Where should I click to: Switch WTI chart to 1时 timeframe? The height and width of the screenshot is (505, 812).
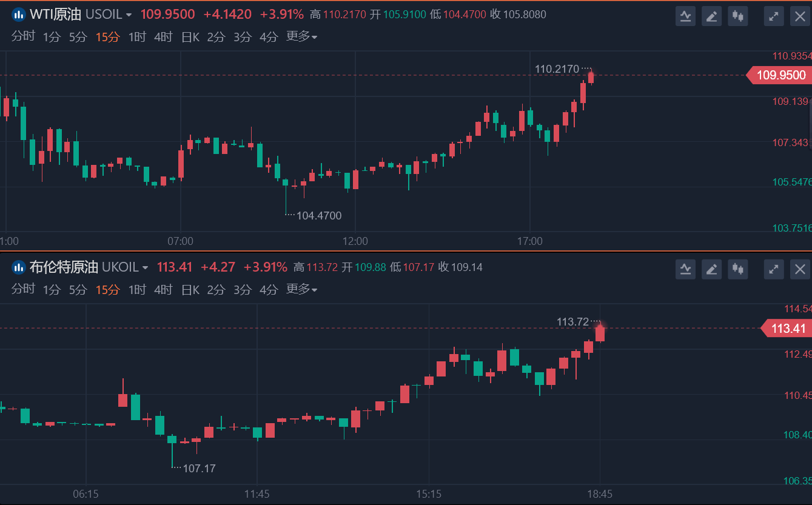point(137,37)
